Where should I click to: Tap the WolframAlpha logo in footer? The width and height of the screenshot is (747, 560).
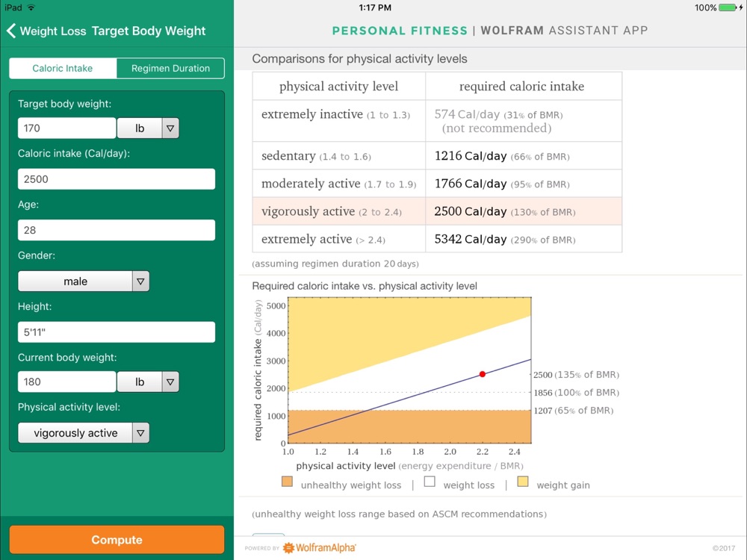point(319,547)
